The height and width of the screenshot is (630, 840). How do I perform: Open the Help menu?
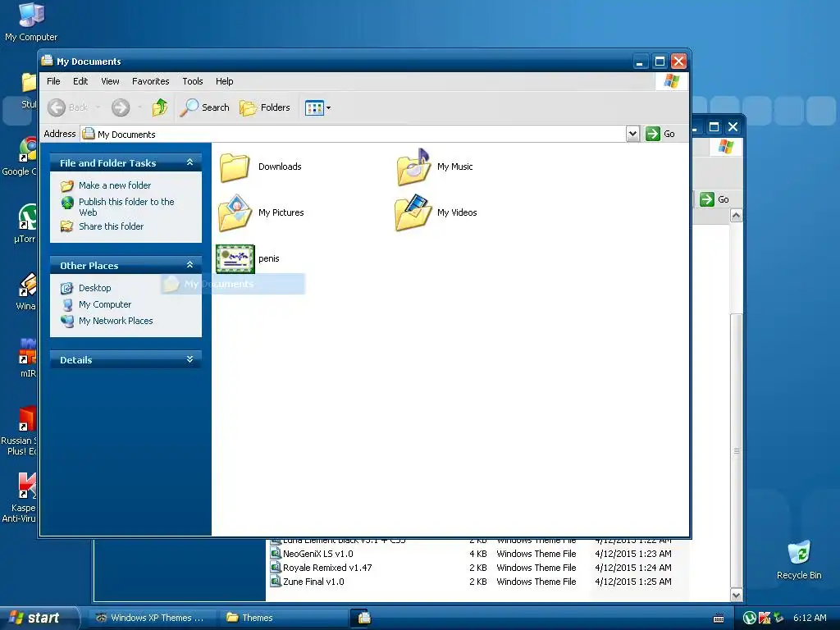[x=225, y=81]
